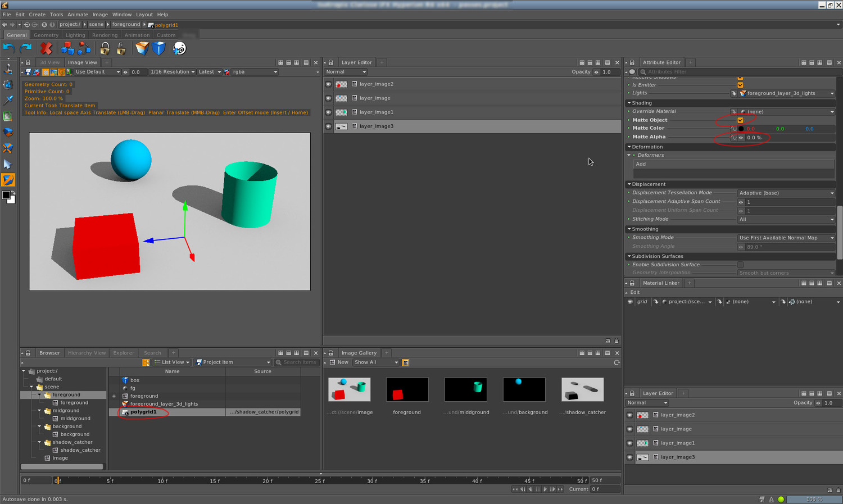Click the open padlock unlock icon

[x=121, y=48]
